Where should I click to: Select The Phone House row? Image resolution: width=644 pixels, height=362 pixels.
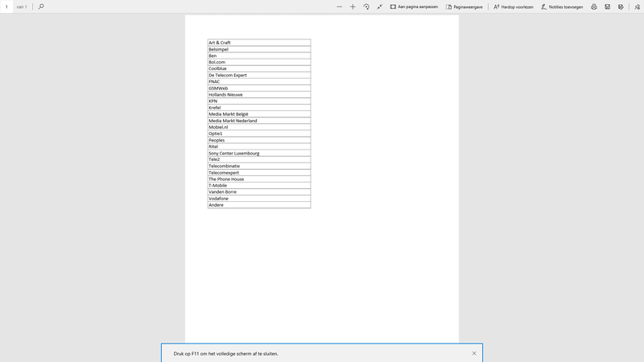pos(258,179)
